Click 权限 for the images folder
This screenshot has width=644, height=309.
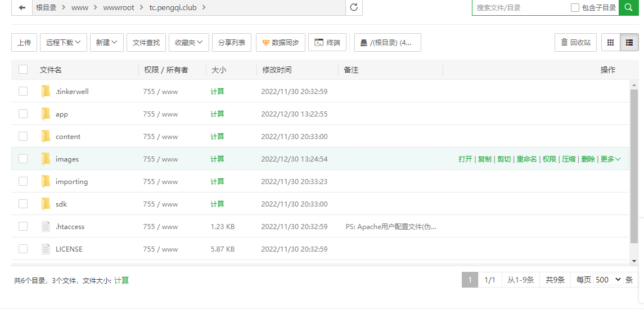550,159
